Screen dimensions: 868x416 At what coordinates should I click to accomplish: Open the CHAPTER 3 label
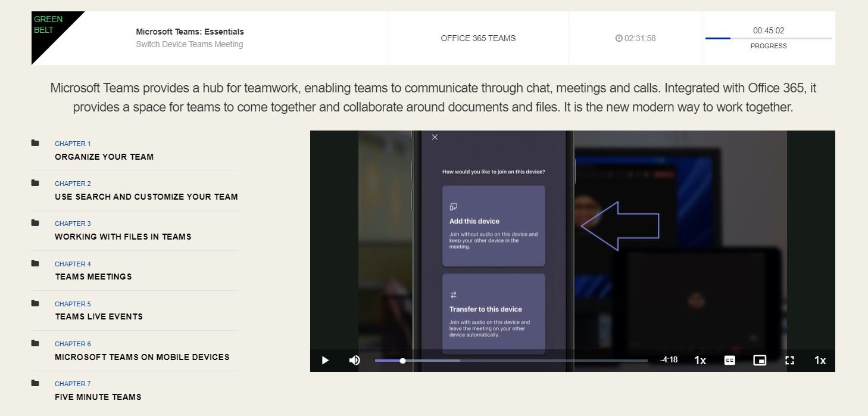coord(73,223)
